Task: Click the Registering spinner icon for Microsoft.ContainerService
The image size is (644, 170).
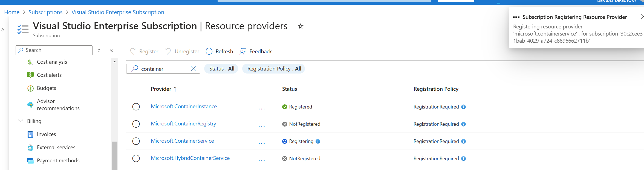Action: pyautogui.click(x=285, y=141)
